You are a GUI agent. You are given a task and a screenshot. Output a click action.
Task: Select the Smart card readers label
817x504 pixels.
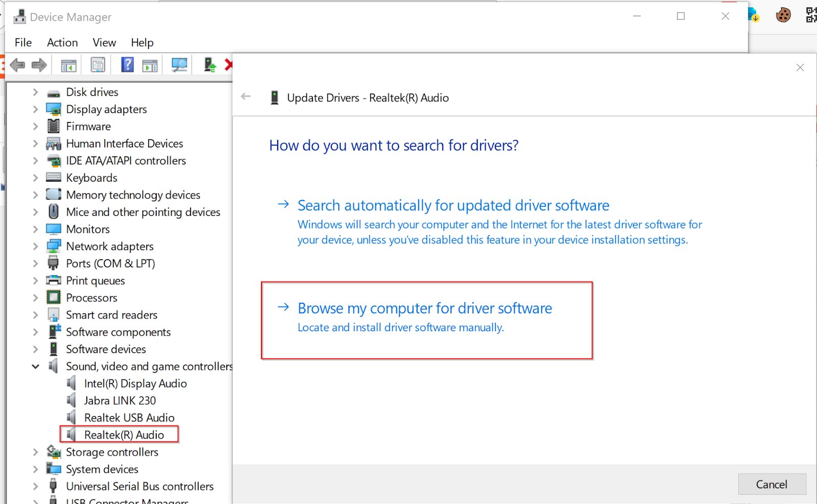tap(112, 315)
